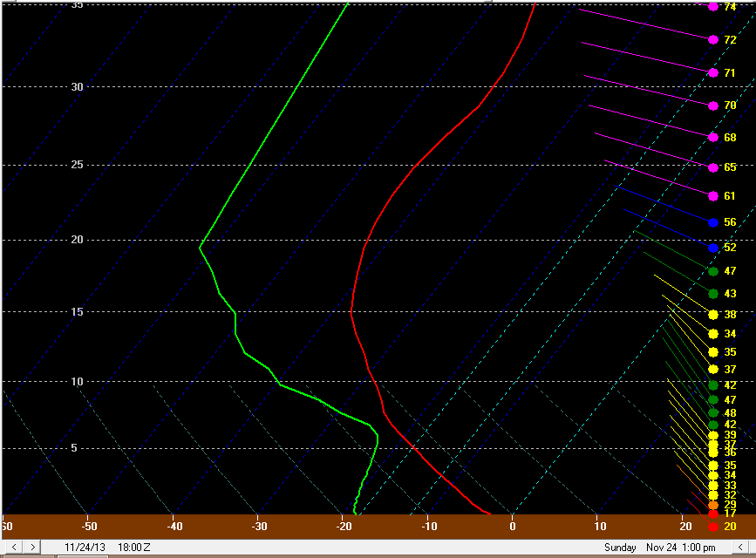Select the blue wind dot labeled 52

[x=713, y=248]
